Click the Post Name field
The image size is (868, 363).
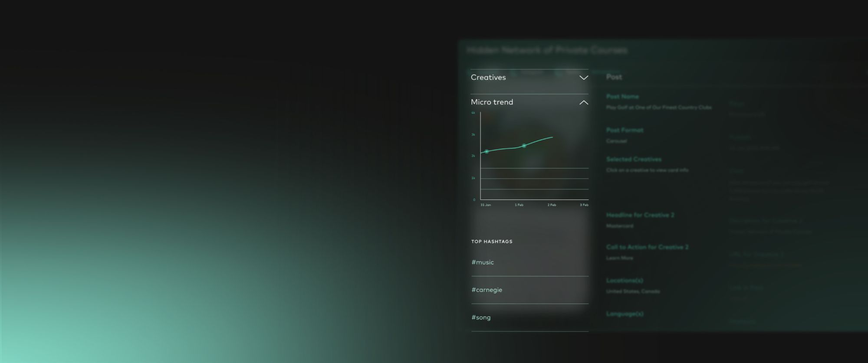[622, 97]
